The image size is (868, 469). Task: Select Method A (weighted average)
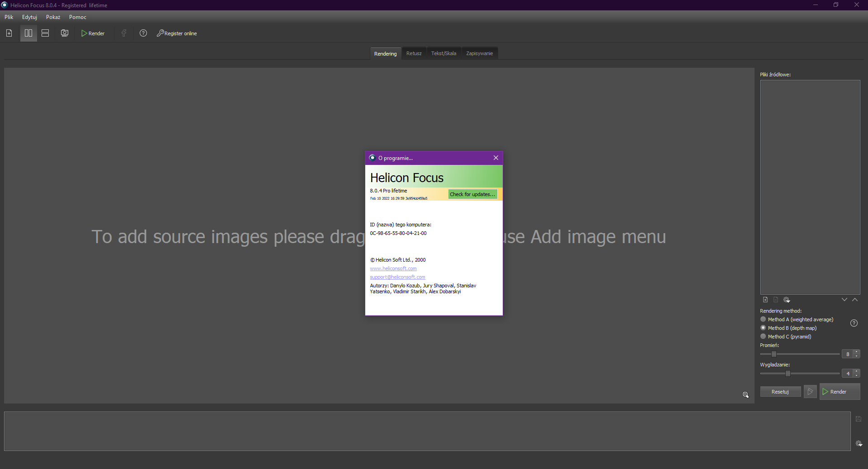[797, 319]
